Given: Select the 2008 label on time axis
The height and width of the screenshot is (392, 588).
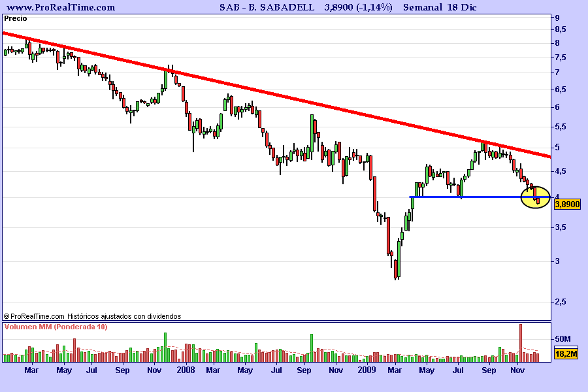Looking at the screenshot, I should click(x=186, y=370).
